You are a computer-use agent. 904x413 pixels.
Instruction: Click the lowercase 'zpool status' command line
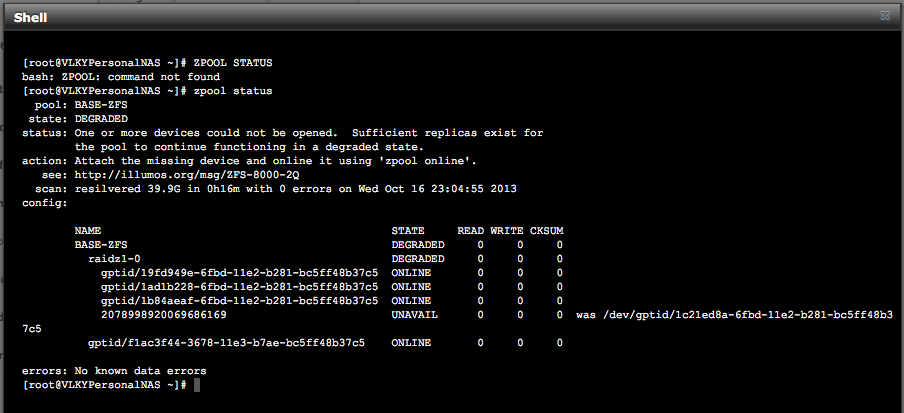pyautogui.click(x=147, y=91)
